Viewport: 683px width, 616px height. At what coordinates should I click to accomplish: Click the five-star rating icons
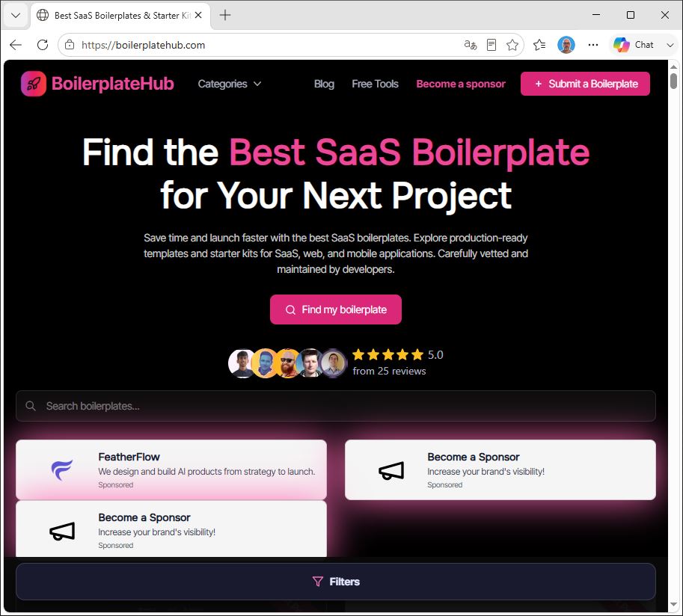coord(388,355)
